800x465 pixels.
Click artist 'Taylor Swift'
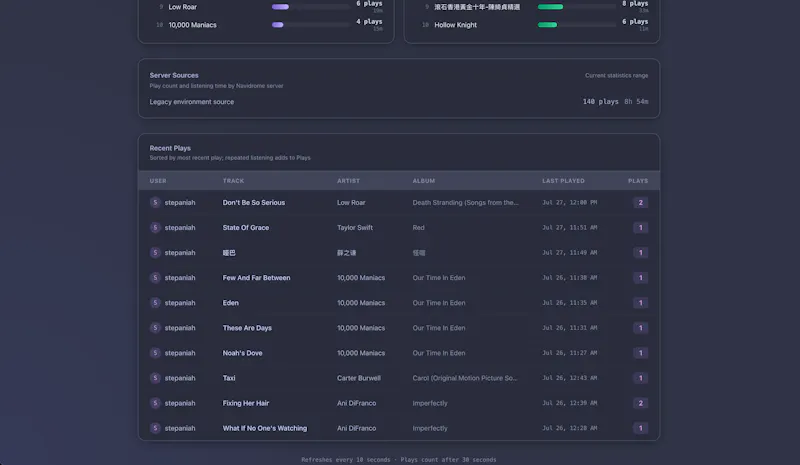(355, 228)
